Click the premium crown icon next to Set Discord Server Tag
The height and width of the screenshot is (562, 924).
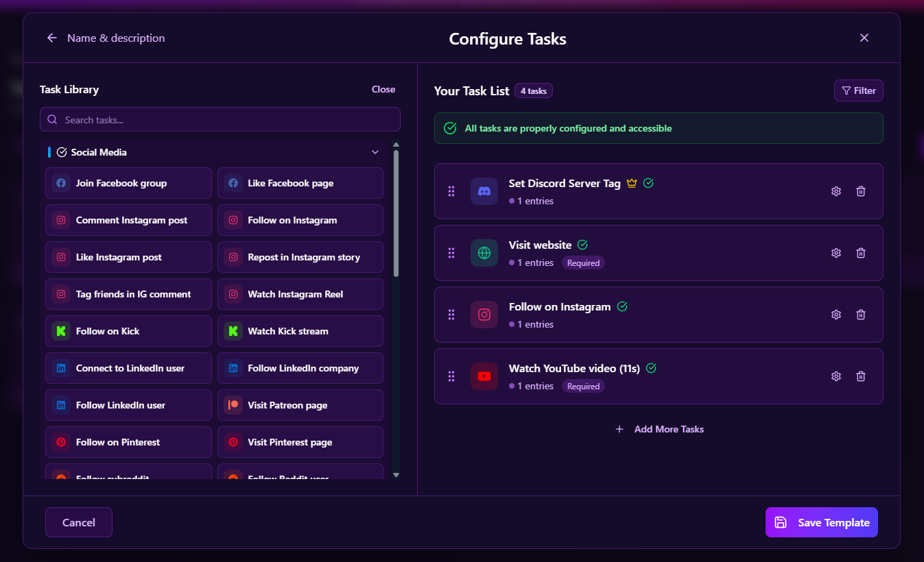coord(631,182)
